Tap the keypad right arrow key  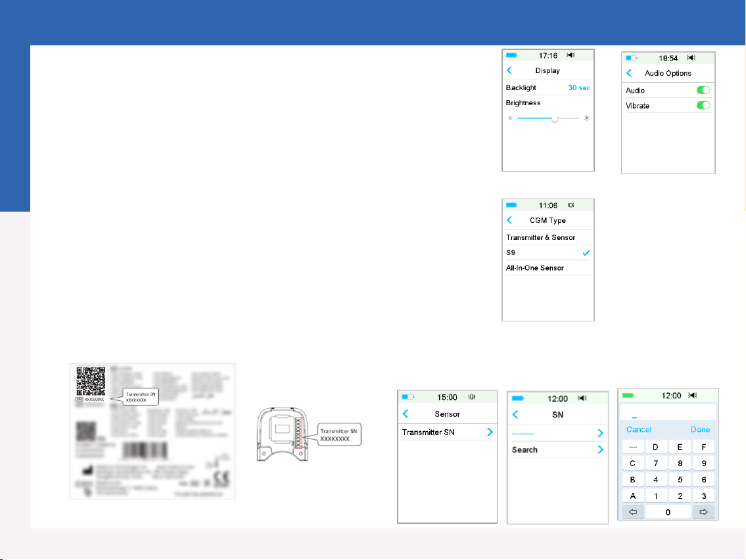point(704,512)
